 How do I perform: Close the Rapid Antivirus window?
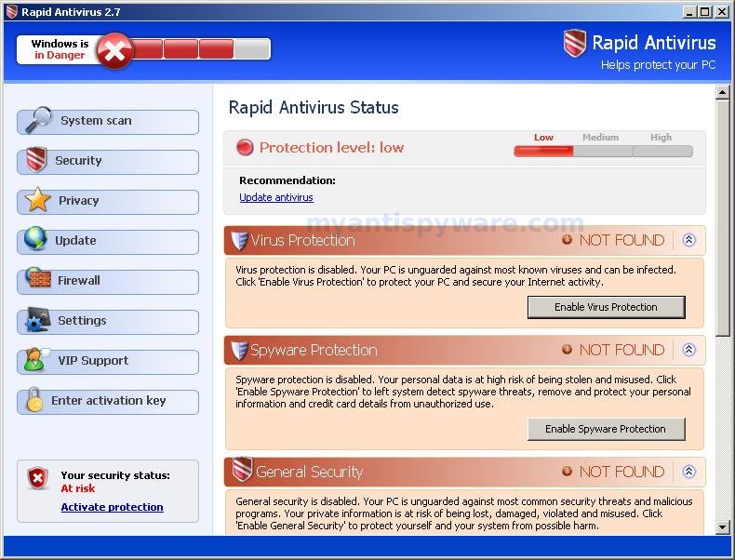click(721, 12)
